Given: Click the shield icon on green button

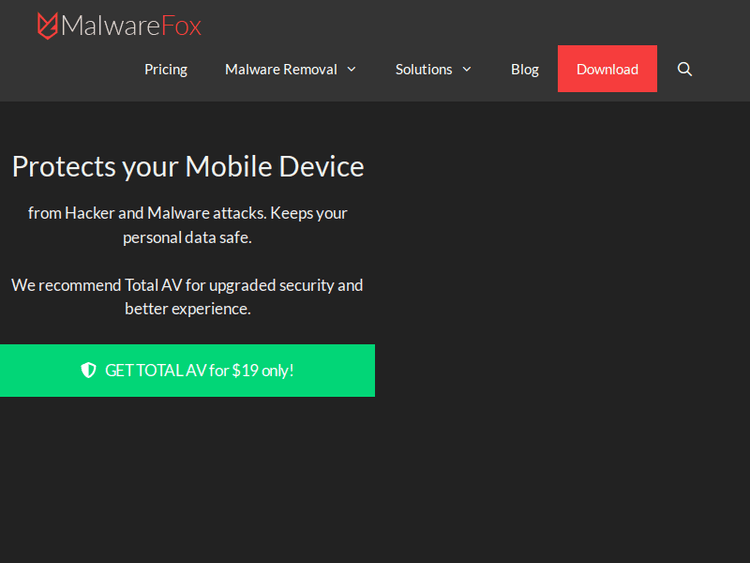Looking at the screenshot, I should (88, 370).
